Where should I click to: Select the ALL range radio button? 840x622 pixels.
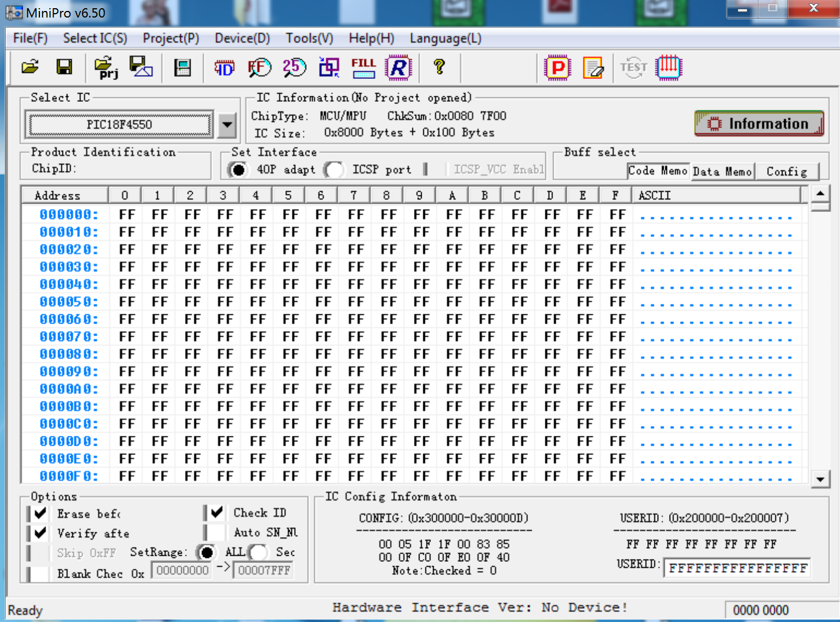(x=206, y=552)
